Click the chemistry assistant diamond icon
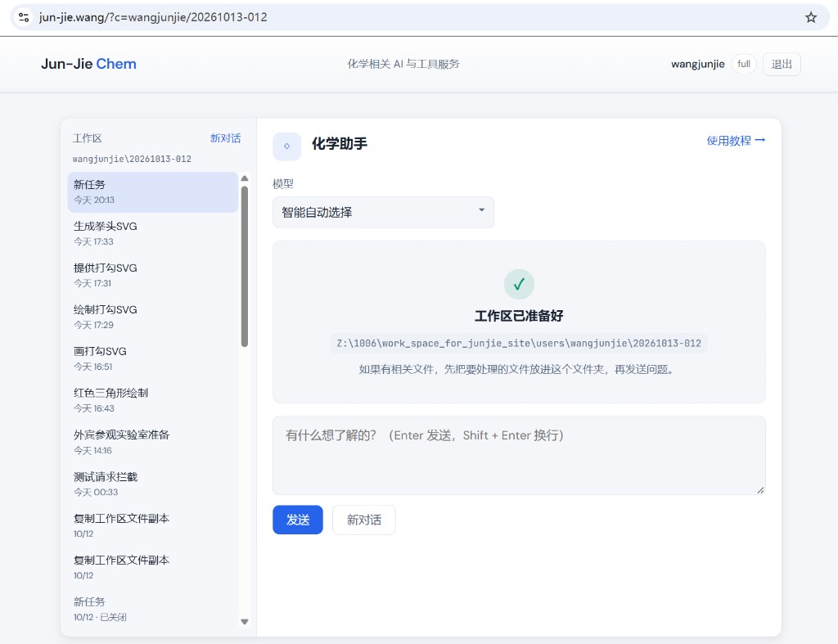The height and width of the screenshot is (644, 838). coord(287,146)
